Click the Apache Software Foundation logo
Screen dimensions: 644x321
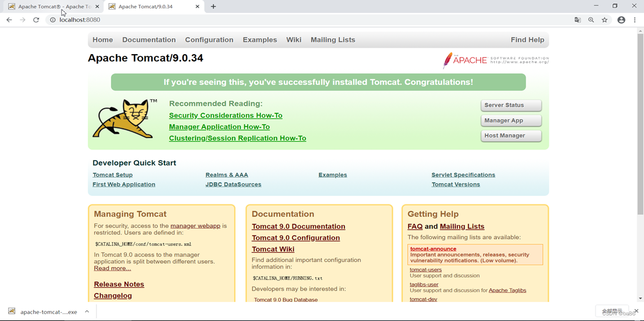[x=496, y=60]
